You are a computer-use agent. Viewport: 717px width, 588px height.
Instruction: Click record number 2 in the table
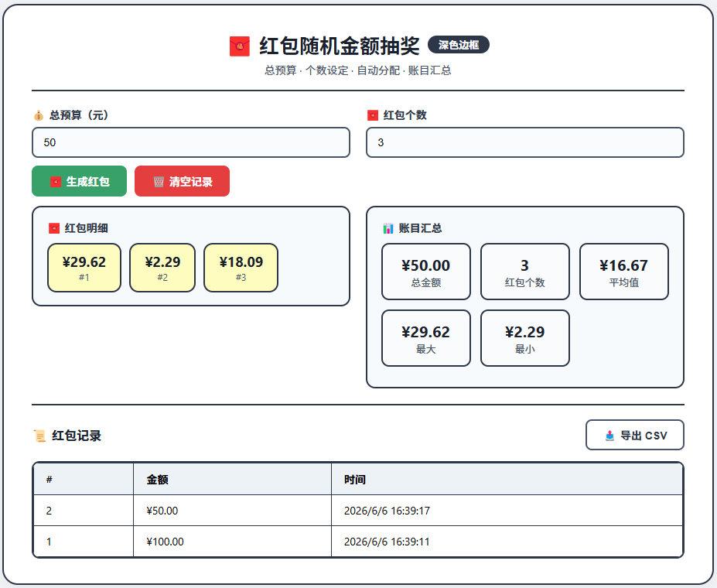(49, 511)
